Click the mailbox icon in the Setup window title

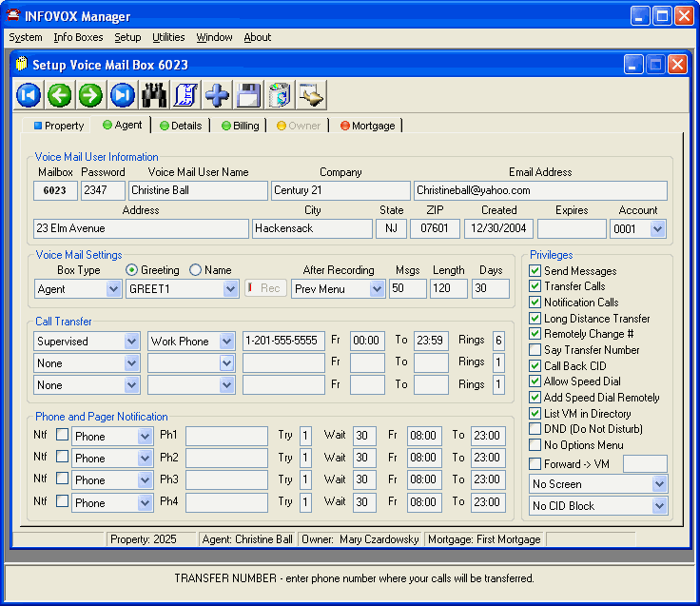click(x=21, y=64)
